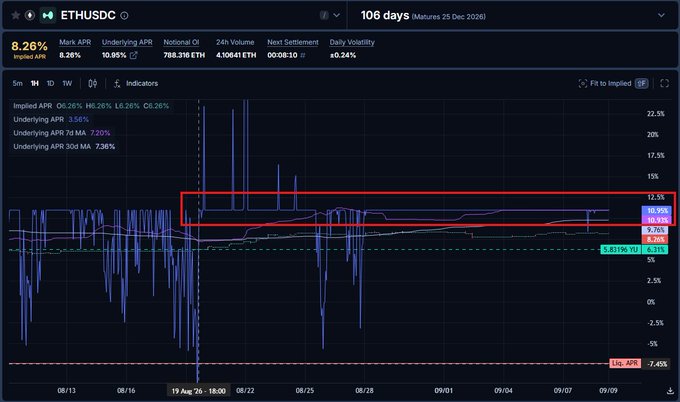Screen dimensions: 680x402
Task: Click Fit to Implied
Action: tap(610, 83)
